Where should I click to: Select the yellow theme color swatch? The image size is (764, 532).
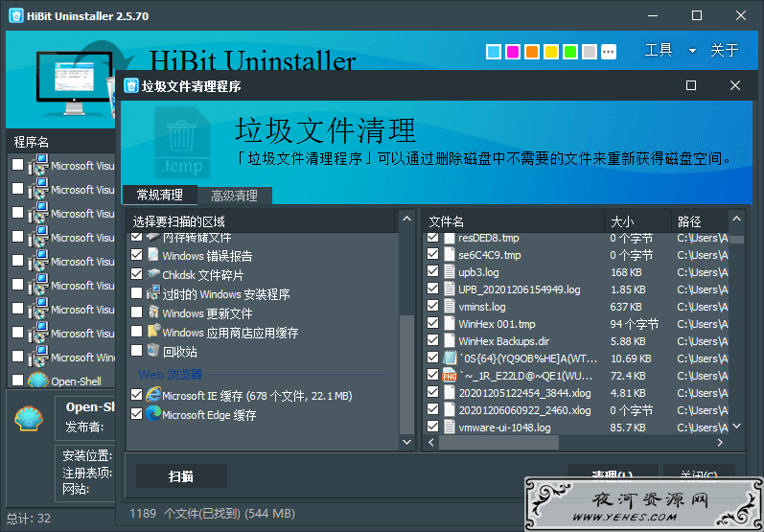[x=551, y=51]
